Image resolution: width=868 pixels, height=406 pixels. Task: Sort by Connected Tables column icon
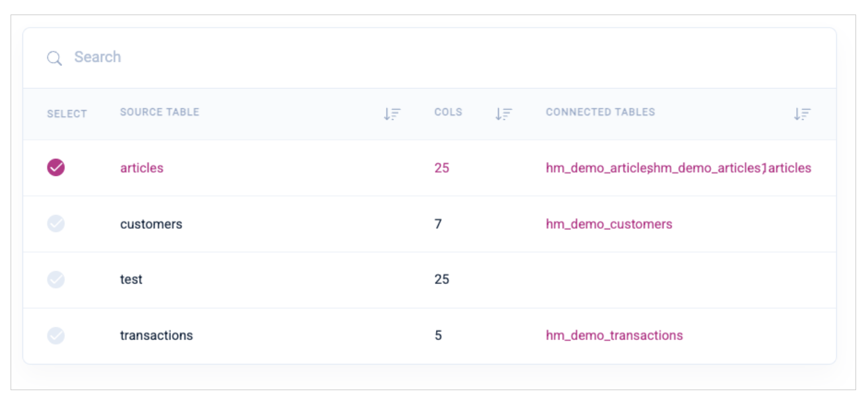[x=802, y=114]
